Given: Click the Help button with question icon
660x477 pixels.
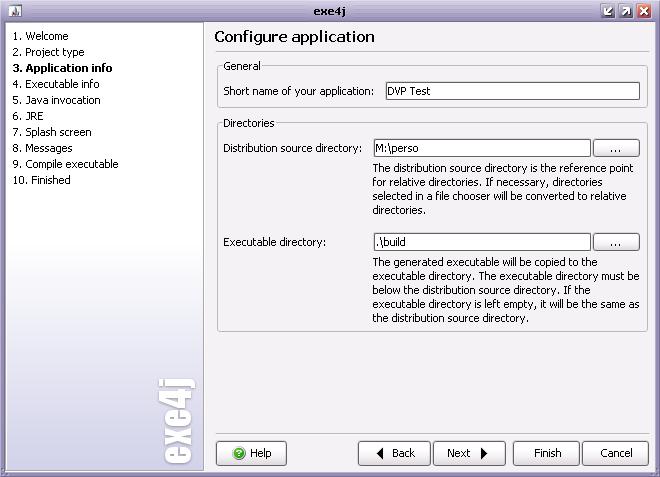Looking at the screenshot, I should (x=251, y=453).
